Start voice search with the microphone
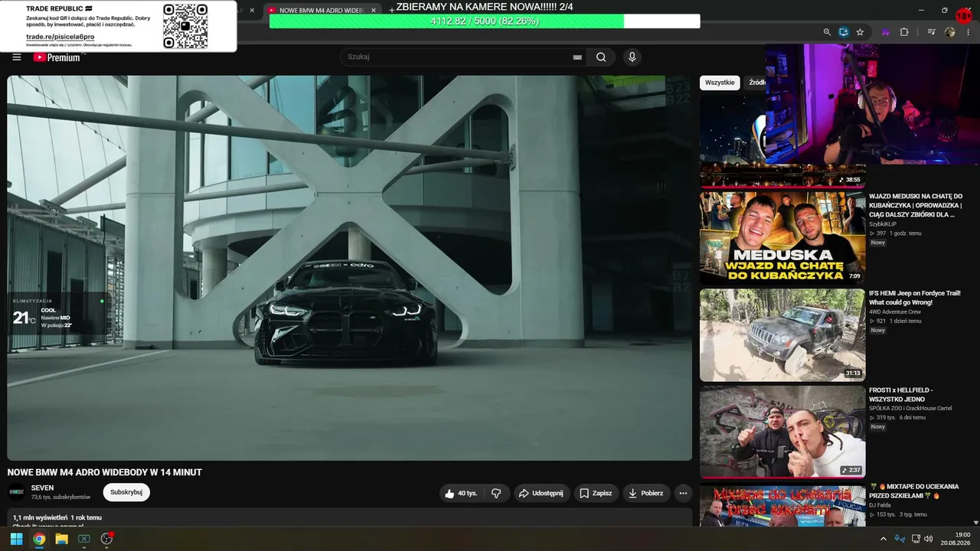The width and height of the screenshot is (980, 551). coord(632,57)
